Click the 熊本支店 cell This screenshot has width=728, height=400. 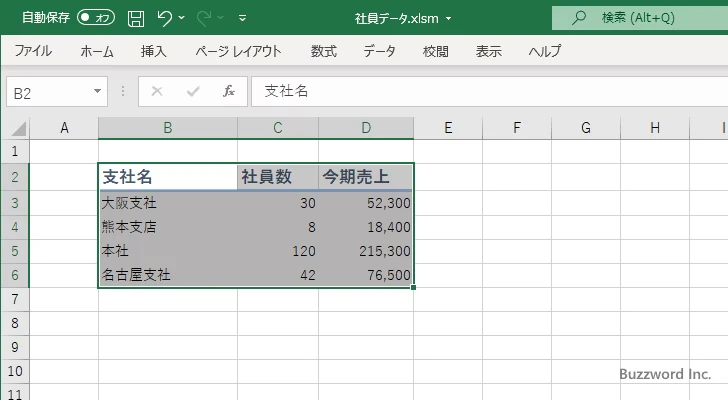pos(168,227)
